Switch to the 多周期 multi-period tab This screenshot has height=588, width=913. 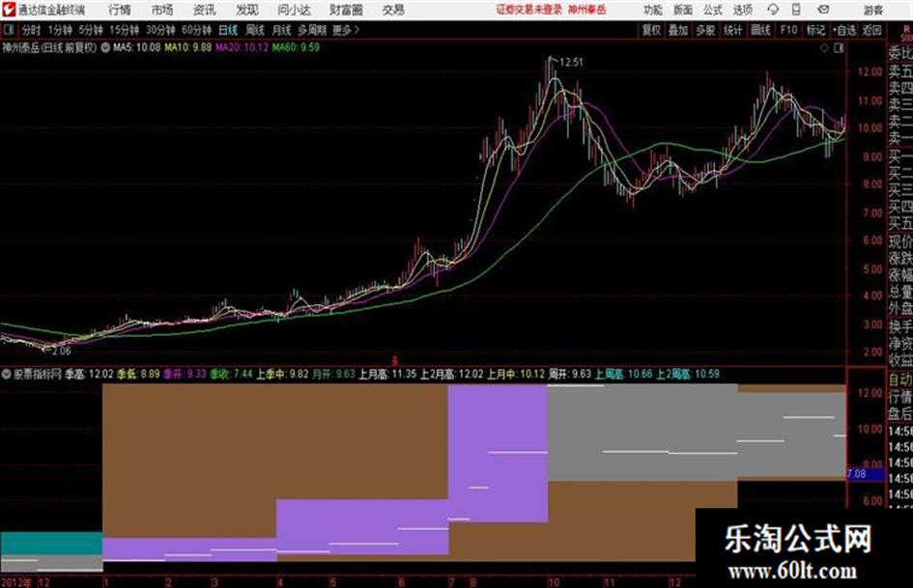(x=313, y=30)
